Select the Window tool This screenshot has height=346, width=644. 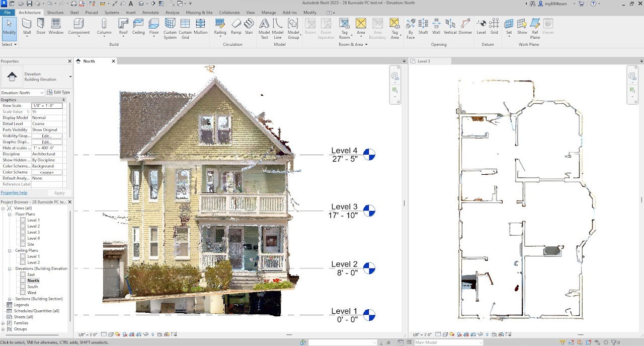point(56,26)
